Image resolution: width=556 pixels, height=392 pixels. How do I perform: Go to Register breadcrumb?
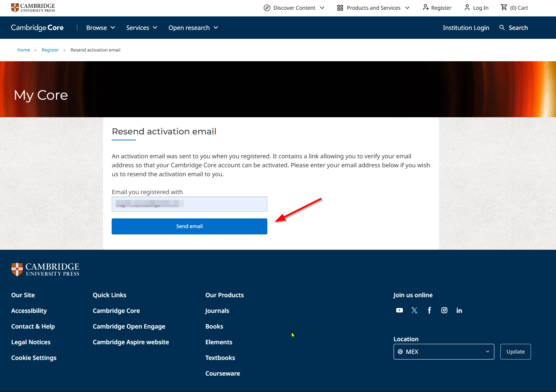coord(50,50)
